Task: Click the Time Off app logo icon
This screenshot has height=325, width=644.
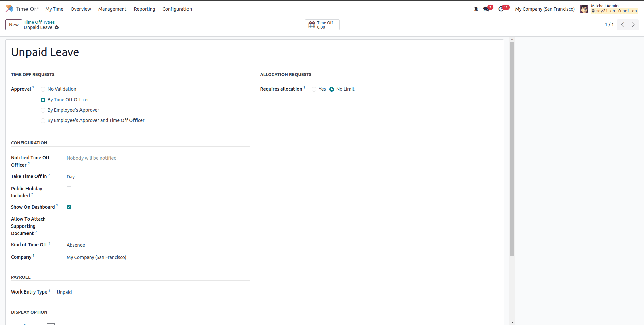Action: pyautogui.click(x=9, y=9)
